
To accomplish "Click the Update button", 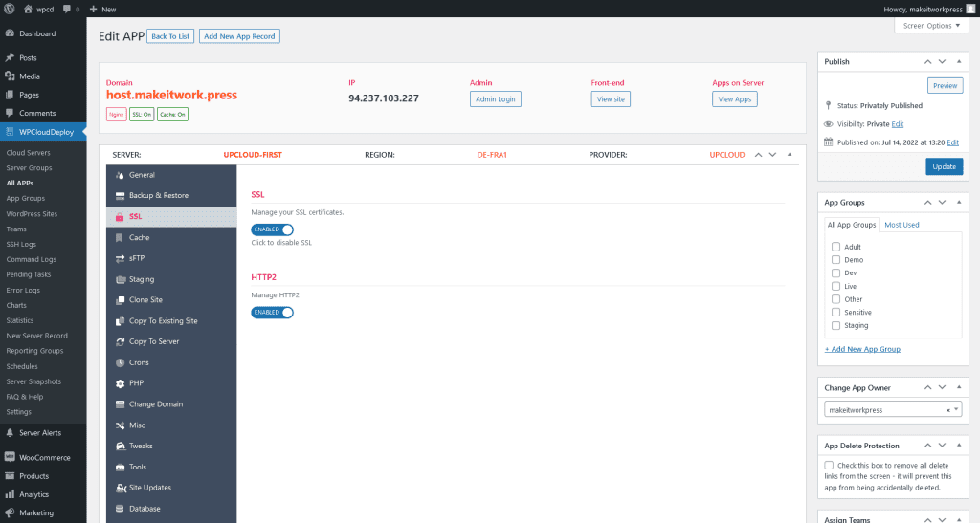I will coord(944,166).
